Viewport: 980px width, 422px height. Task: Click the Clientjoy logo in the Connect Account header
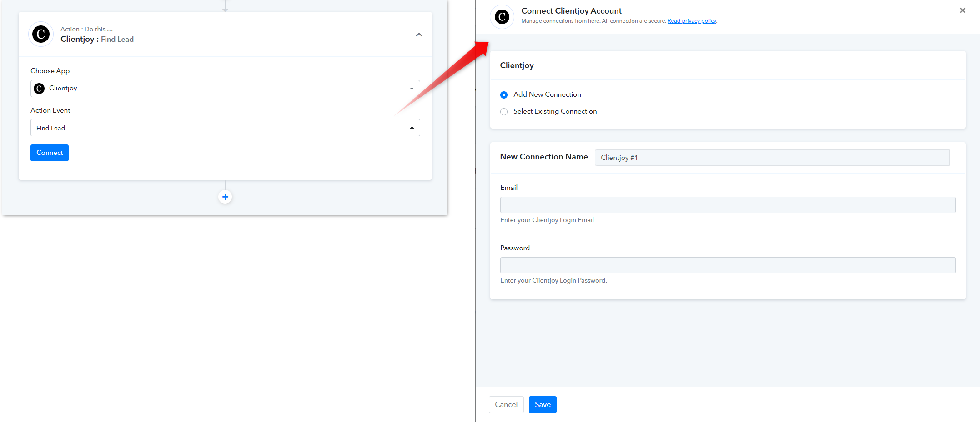coord(502,17)
